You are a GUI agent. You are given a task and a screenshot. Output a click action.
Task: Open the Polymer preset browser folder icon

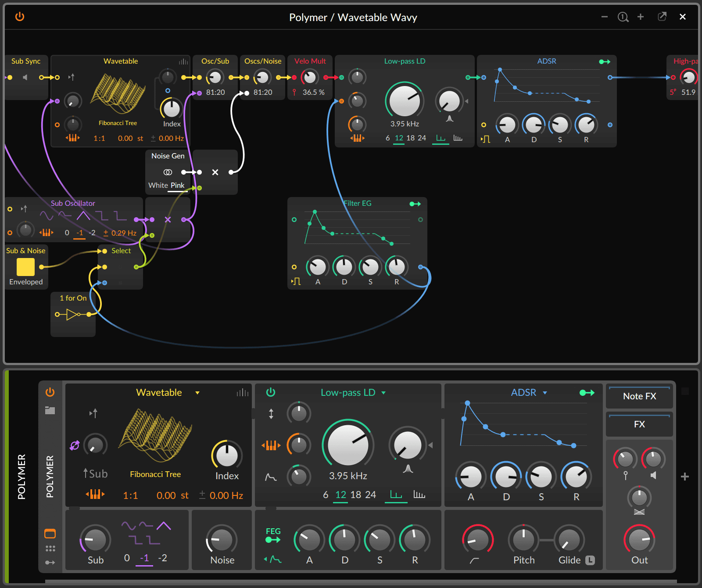coord(50,410)
